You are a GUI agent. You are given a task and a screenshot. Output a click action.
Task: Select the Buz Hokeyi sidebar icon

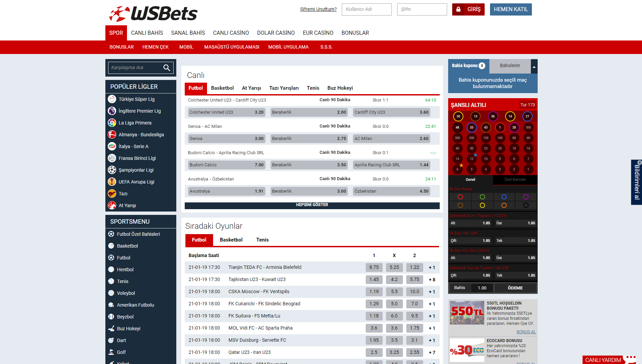click(x=111, y=329)
